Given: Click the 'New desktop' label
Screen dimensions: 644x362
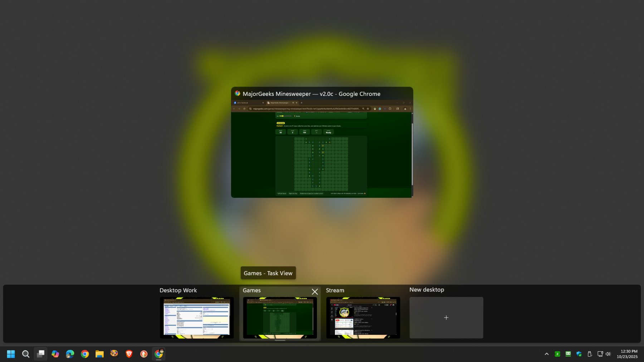Looking at the screenshot, I should click(x=427, y=290).
